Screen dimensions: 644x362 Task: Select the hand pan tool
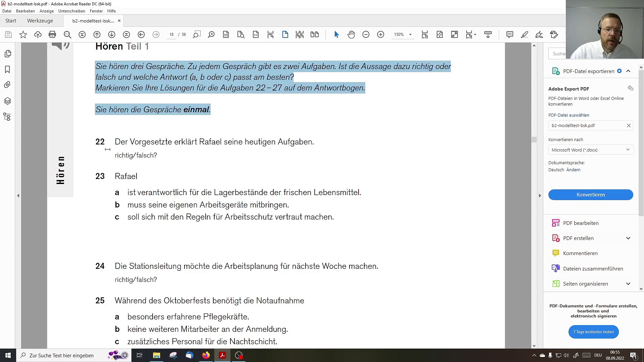point(351,35)
